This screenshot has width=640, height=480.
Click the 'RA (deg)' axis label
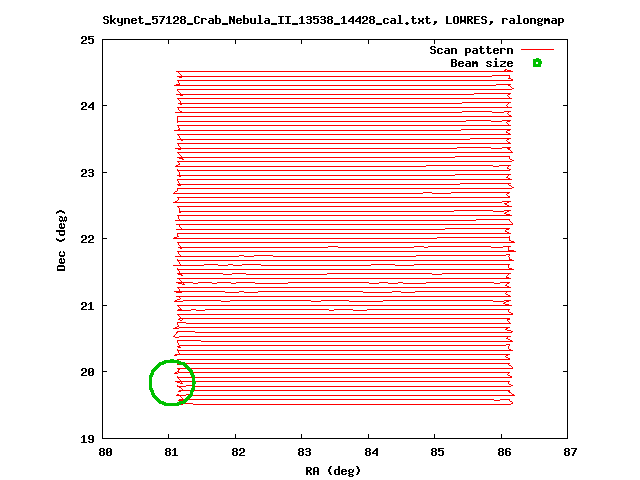click(333, 471)
